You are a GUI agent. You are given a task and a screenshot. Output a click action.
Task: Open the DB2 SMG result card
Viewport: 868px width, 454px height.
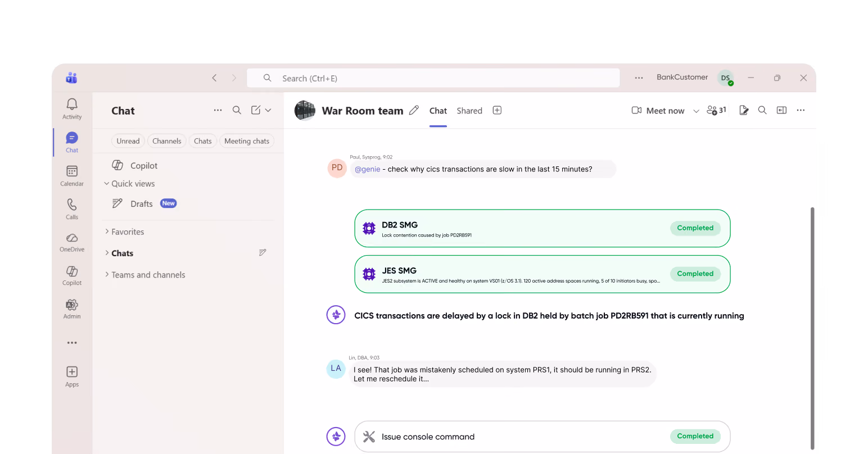[542, 228]
